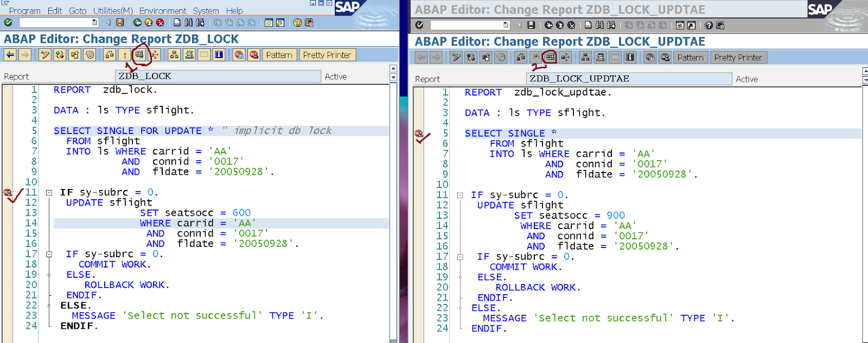Collapse IF block at line 11 in ZDB_LOCK
Screen dimensions: 868x343
(x=49, y=192)
